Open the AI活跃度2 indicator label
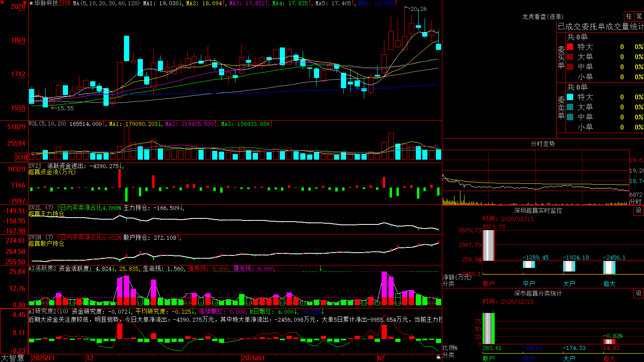This screenshot has height=362, width=644. point(43,268)
